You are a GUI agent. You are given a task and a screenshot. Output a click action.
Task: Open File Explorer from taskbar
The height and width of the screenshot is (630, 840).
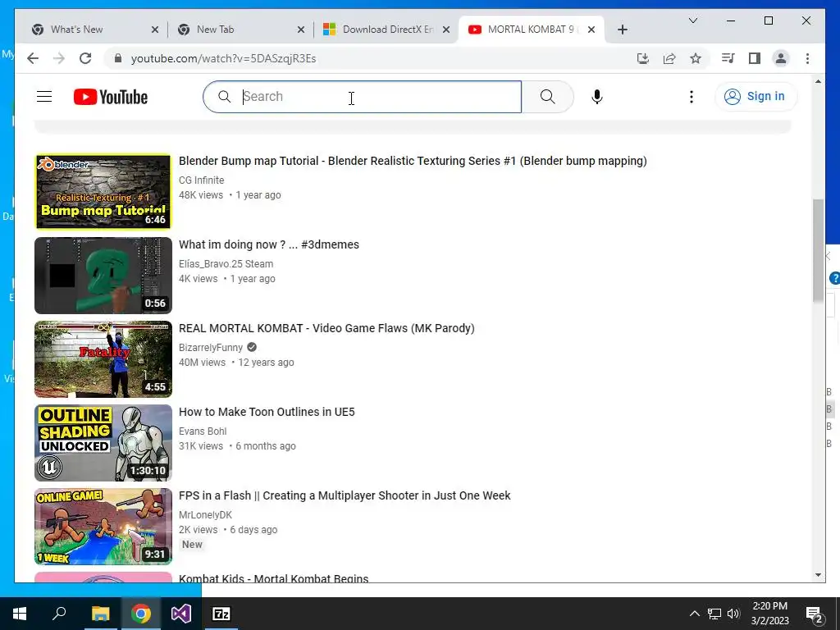pyautogui.click(x=100, y=614)
